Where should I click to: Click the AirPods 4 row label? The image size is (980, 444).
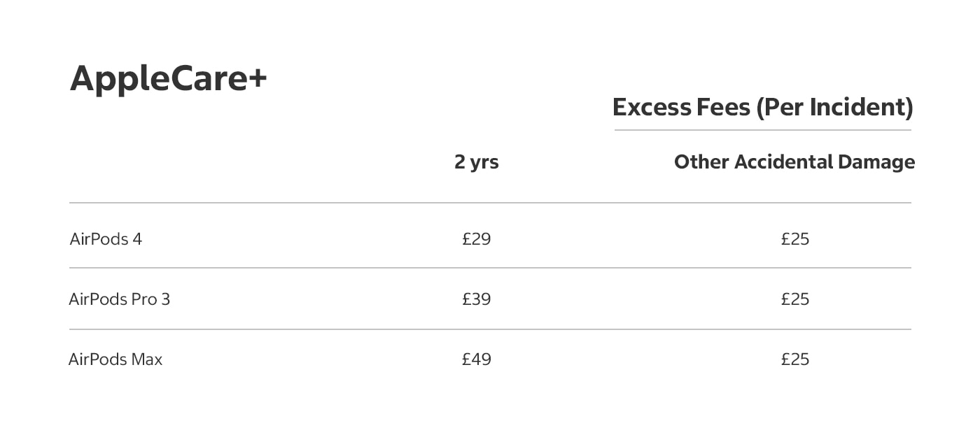coord(106,239)
